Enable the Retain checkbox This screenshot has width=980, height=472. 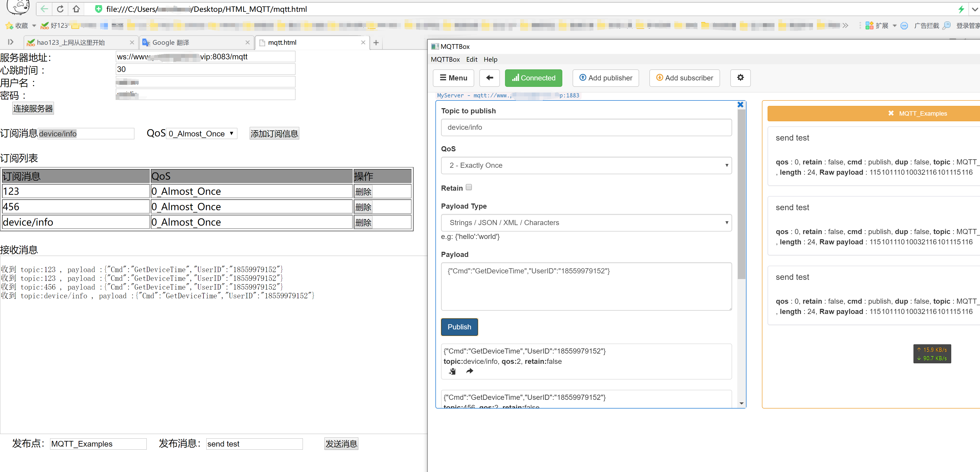(x=469, y=187)
